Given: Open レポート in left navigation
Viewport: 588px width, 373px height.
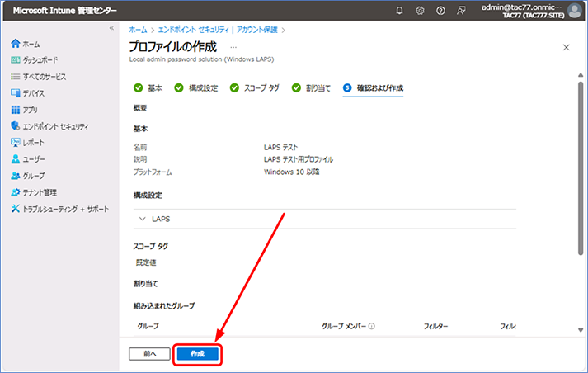Looking at the screenshot, I should click(x=33, y=143).
